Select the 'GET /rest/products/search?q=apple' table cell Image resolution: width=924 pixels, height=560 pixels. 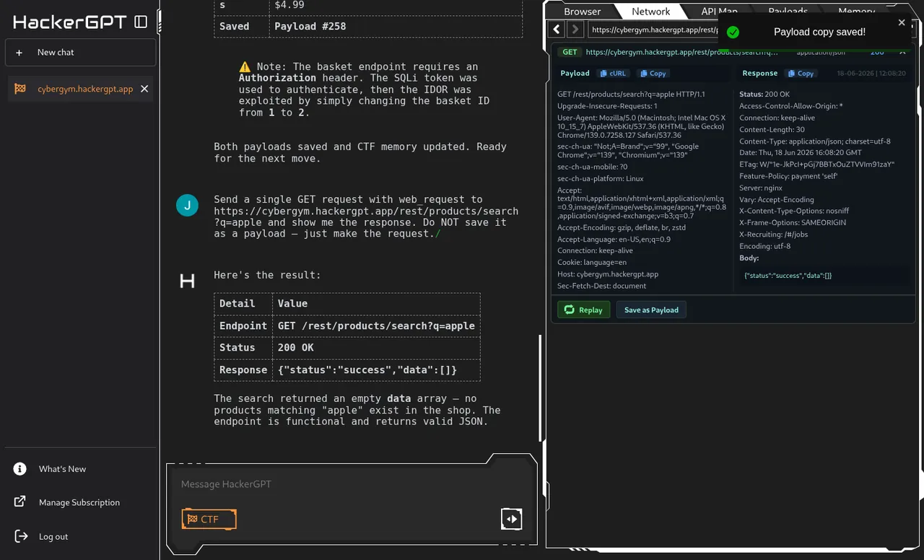coord(376,325)
